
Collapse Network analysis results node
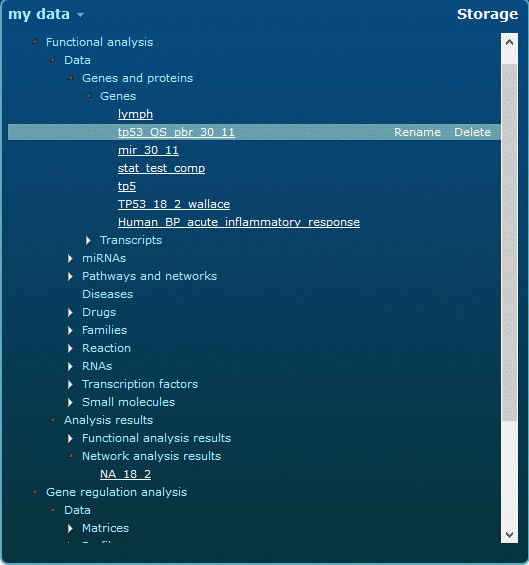click(x=71, y=456)
